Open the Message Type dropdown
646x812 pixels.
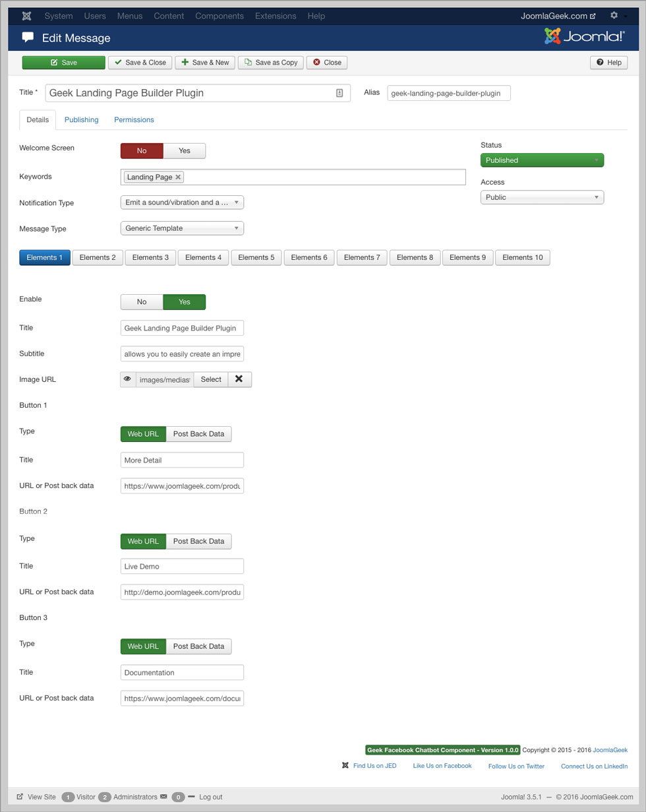click(x=182, y=228)
